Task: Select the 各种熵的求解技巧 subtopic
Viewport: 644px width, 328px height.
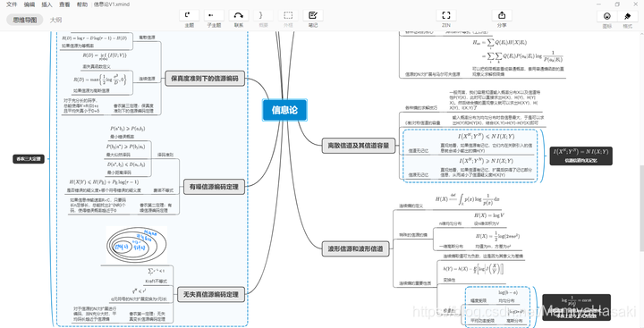Action: coord(421,108)
